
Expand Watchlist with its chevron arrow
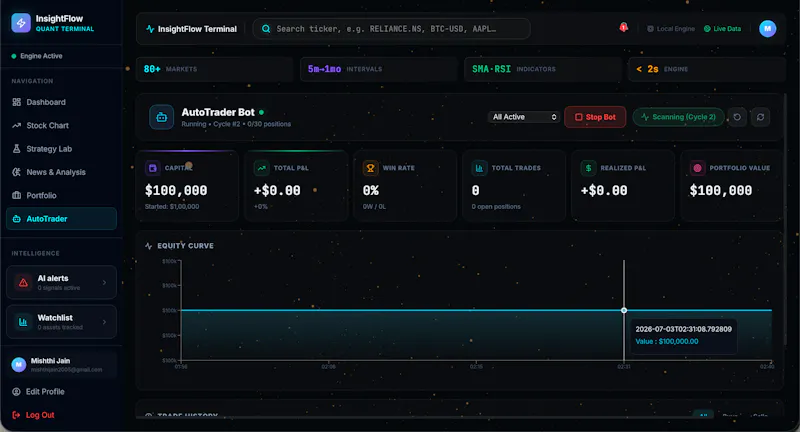[x=104, y=322]
